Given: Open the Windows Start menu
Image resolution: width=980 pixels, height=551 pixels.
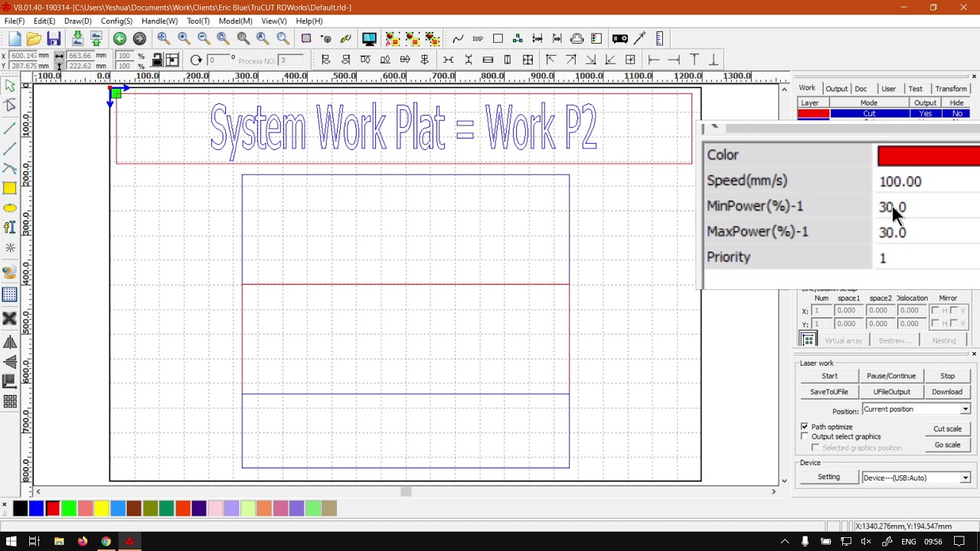Looking at the screenshot, I should 11,542.
